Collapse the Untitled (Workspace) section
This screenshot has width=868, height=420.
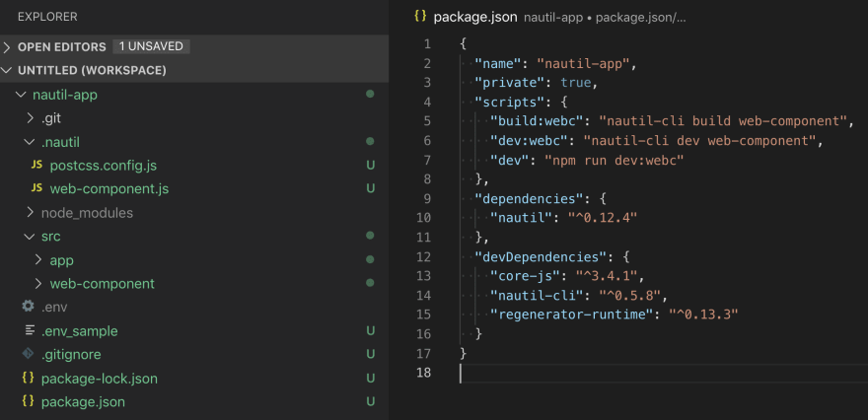7,71
